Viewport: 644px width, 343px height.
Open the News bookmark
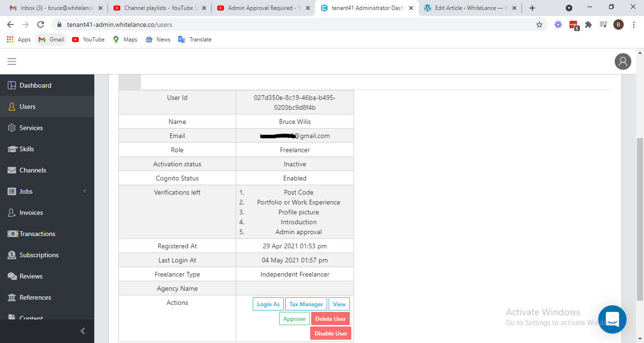click(x=158, y=40)
